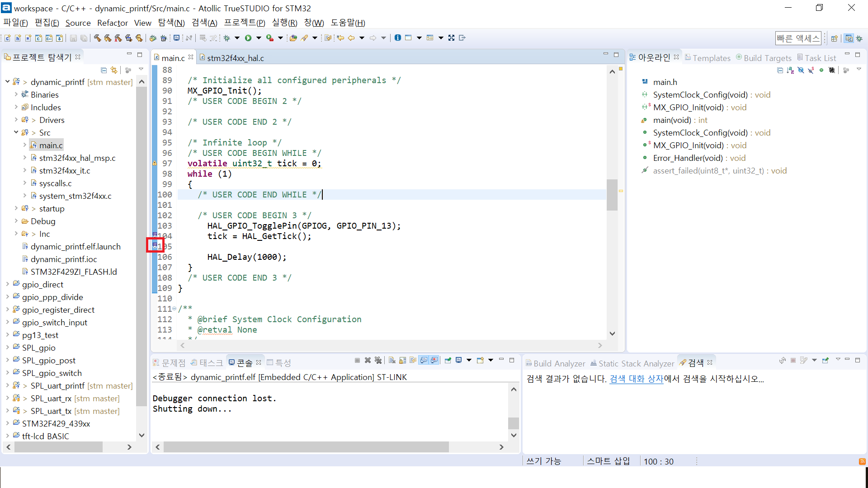Click the Debug bug icon in toolbar
This screenshot has width=868, height=488.
coord(226,38)
